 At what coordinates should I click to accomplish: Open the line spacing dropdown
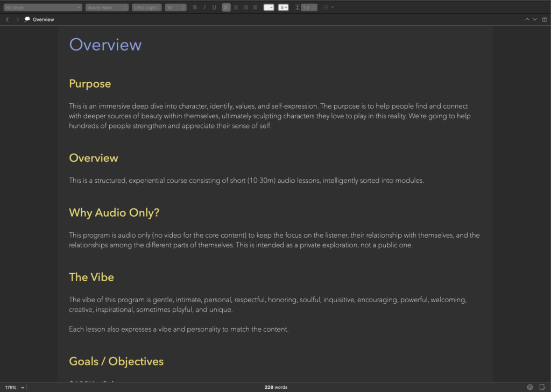pos(309,8)
